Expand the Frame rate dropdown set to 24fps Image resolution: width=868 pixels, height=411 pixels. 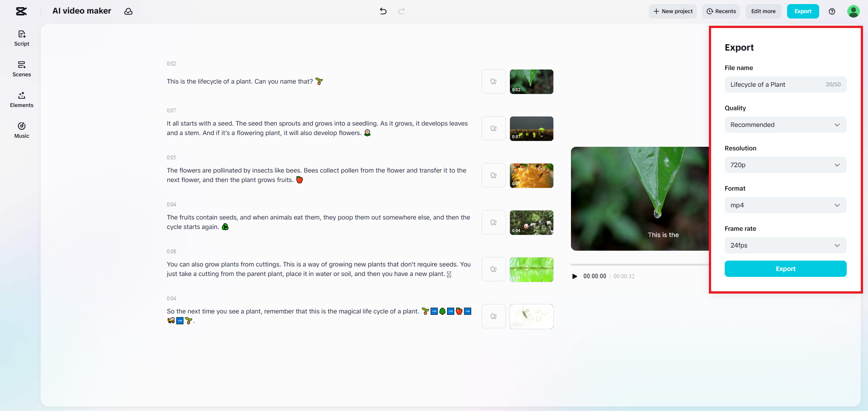pyautogui.click(x=786, y=245)
